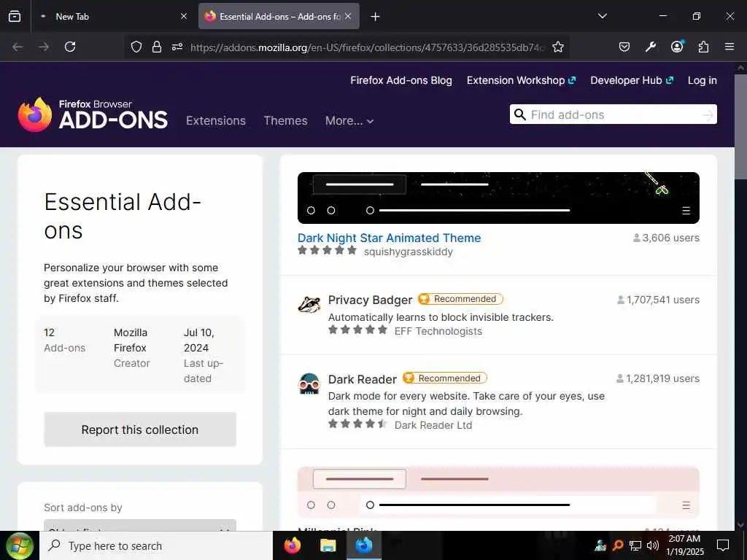The image size is (747, 560).
Task: Click the Privacy Badger badger icon
Action: [x=309, y=304]
